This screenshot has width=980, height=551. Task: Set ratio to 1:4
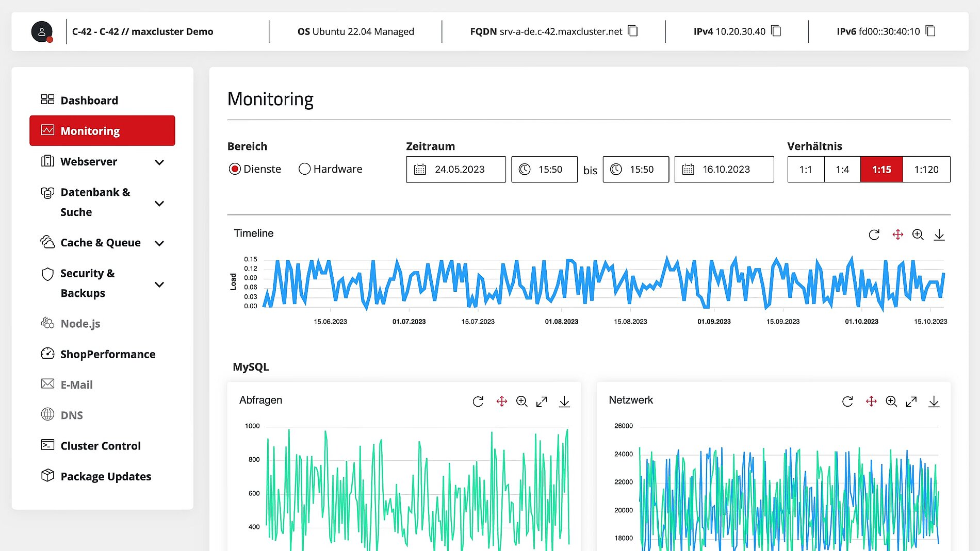[842, 170]
